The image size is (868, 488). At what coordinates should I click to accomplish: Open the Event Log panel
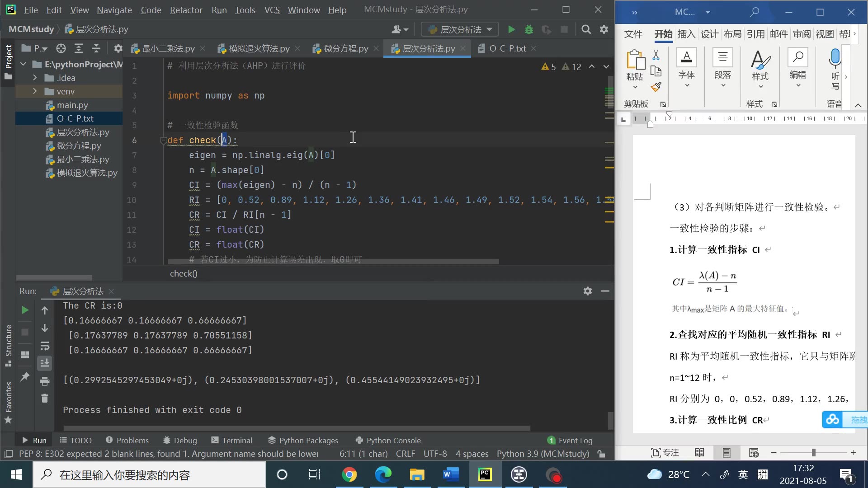[575, 440]
